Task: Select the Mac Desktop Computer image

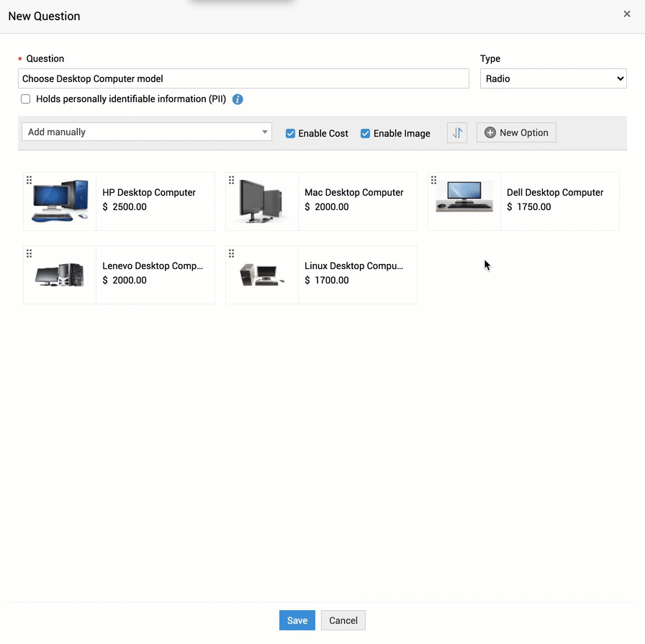Action: (x=261, y=201)
